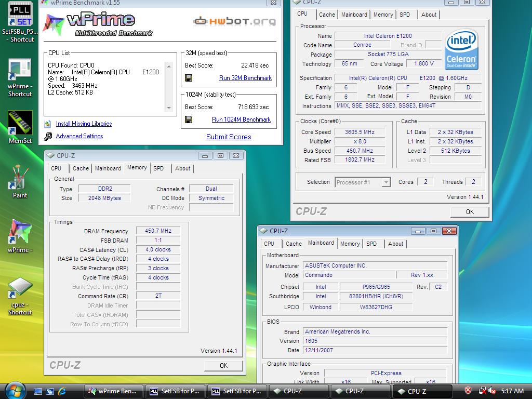Click the Channels # Dual value
532x399 pixels.
point(211,189)
